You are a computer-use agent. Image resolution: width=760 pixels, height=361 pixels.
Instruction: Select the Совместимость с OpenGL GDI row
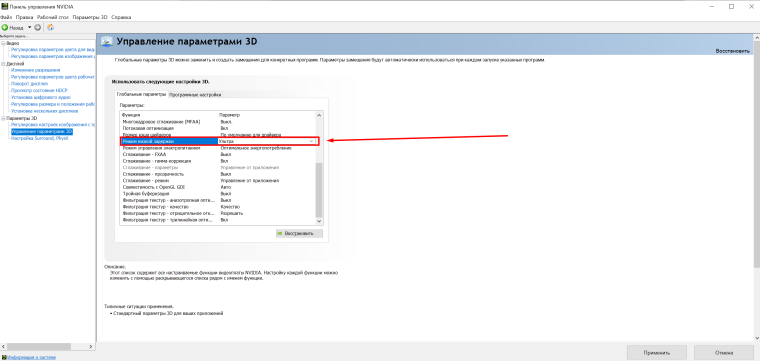218,187
